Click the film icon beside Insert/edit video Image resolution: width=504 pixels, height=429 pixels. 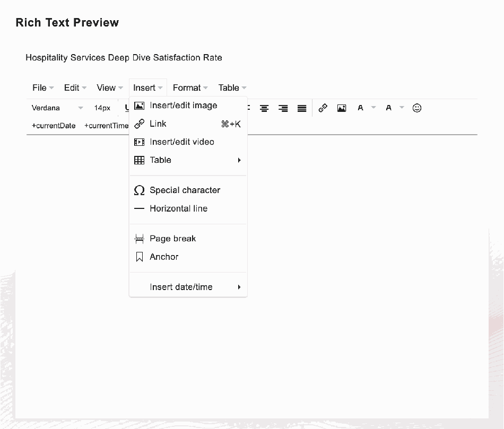pos(139,142)
